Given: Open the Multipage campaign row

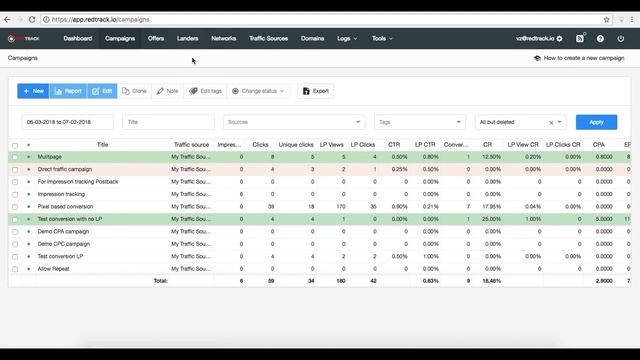Looking at the screenshot, I should [x=320, y=157].
